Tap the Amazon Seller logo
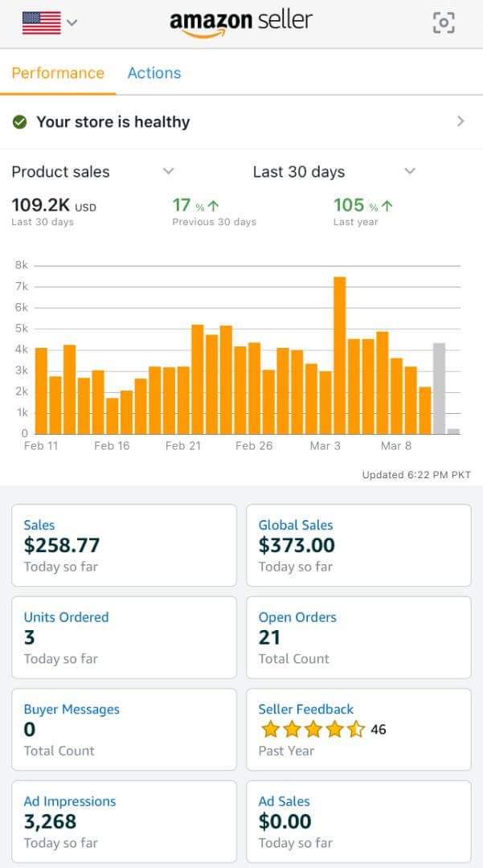Screen dimensions: 483x868 pos(241,23)
